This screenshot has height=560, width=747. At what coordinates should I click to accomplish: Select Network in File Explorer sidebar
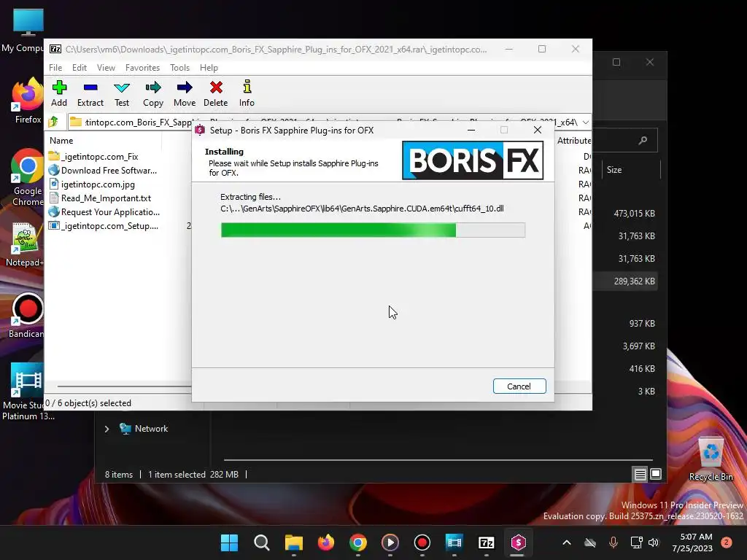(144, 429)
